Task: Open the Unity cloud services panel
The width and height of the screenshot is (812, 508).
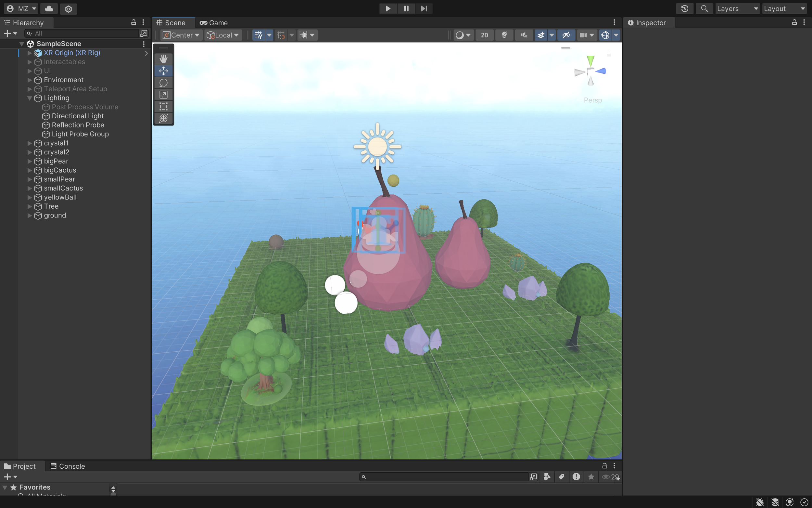Action: click(49, 9)
